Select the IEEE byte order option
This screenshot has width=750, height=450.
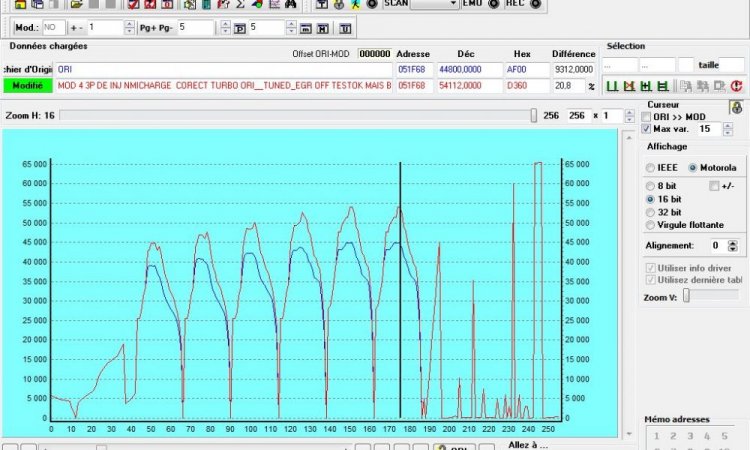tap(650, 168)
